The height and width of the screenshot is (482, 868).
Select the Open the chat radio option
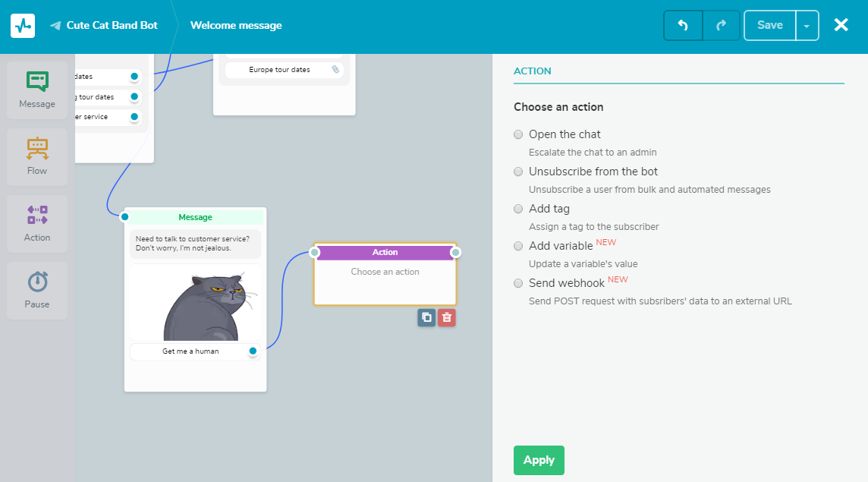click(x=518, y=134)
